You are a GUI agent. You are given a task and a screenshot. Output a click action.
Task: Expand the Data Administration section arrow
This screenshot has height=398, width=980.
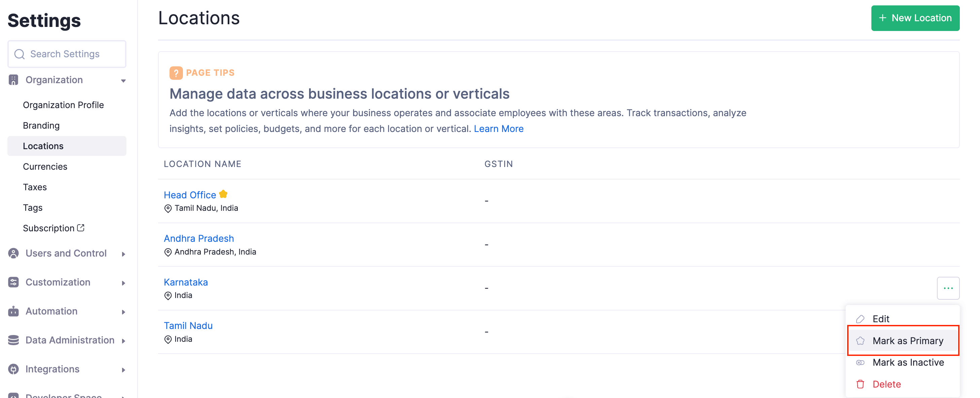(x=123, y=341)
